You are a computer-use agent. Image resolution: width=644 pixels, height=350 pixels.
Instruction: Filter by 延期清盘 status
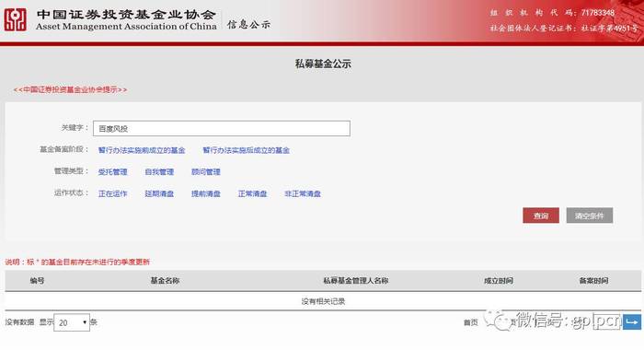(159, 193)
